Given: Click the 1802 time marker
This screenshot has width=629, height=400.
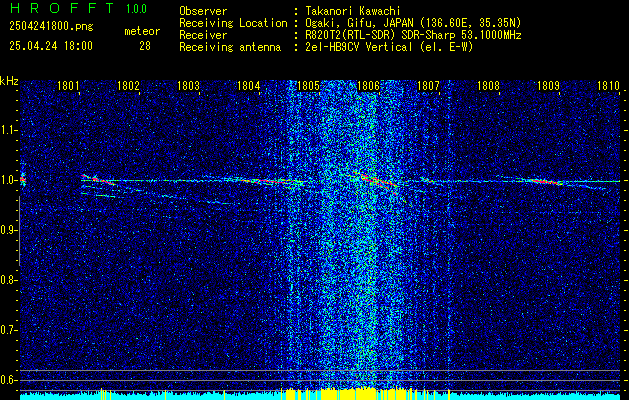Looking at the screenshot, I should point(128,85).
